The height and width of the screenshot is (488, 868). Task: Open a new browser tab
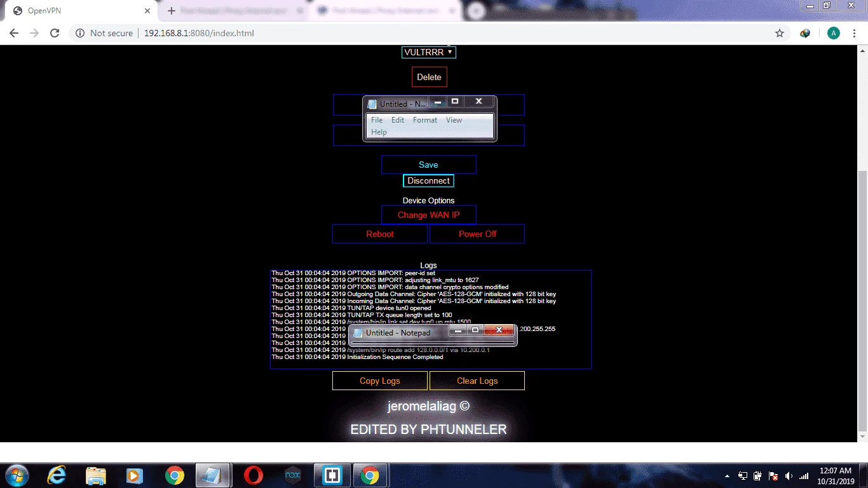(171, 11)
